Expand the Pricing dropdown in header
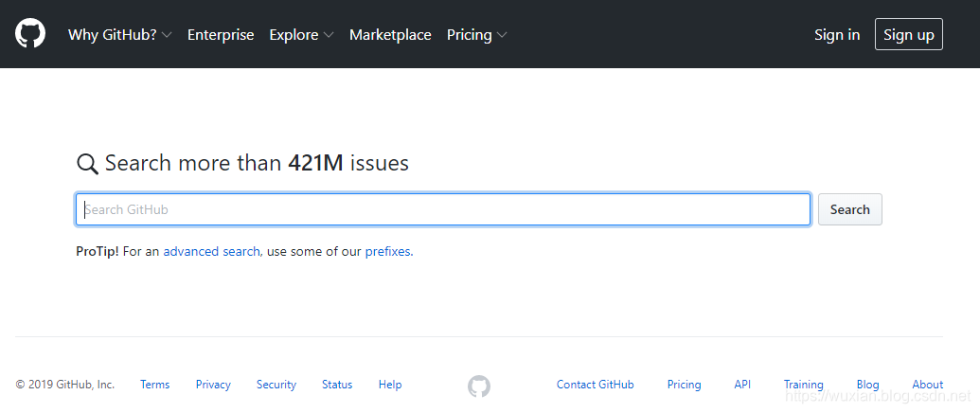This screenshot has width=980, height=413. coord(476,35)
